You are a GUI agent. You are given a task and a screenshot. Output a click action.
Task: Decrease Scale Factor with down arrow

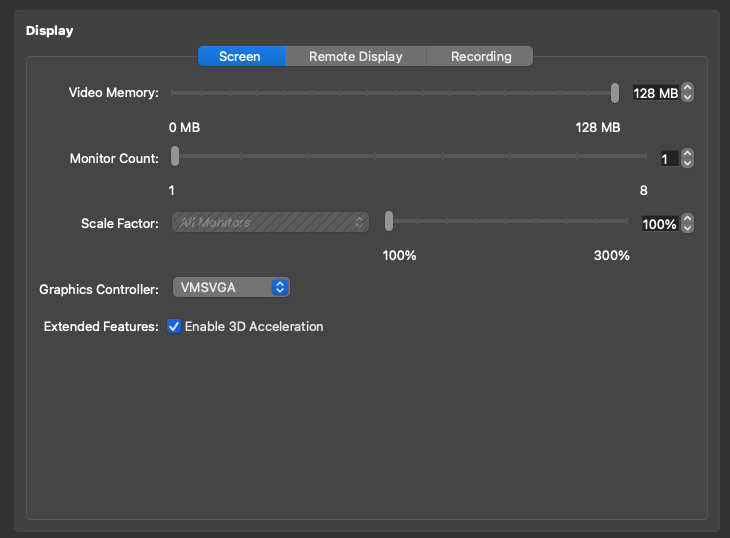click(x=687, y=229)
